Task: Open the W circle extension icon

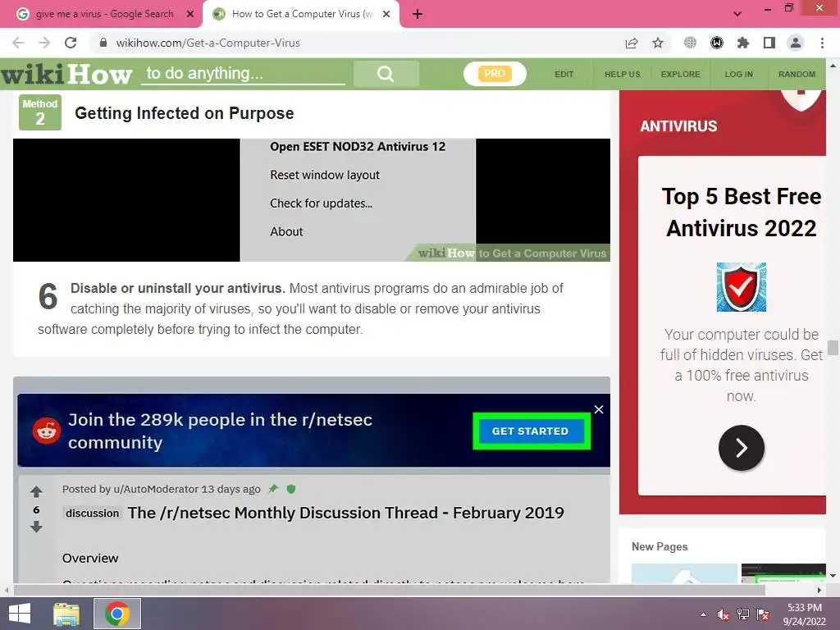Action: tap(717, 43)
